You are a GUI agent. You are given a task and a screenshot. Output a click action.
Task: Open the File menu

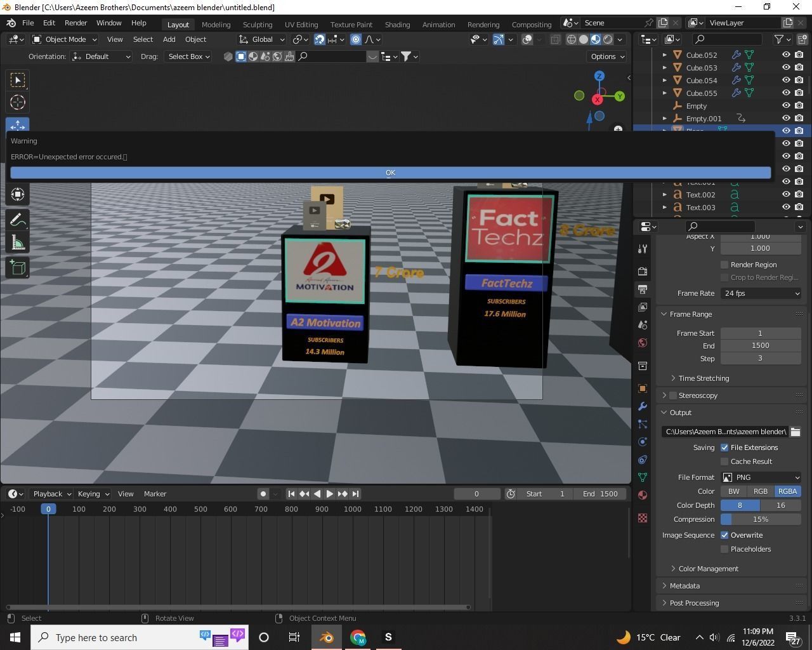(x=28, y=23)
